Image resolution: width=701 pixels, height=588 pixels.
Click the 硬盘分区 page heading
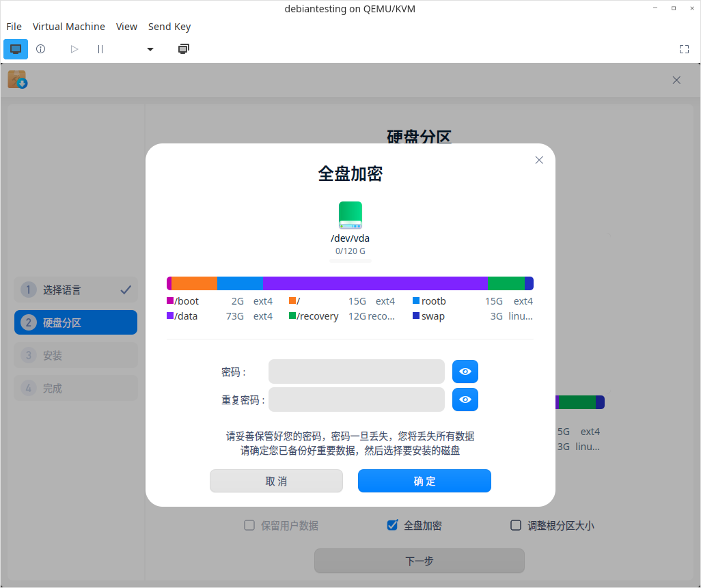point(419,137)
